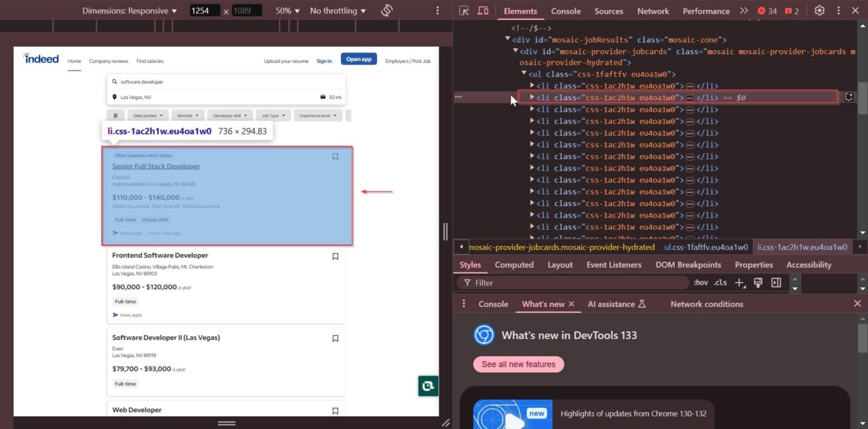
Task: Bookmark the Web Developer job
Action: tap(335, 411)
